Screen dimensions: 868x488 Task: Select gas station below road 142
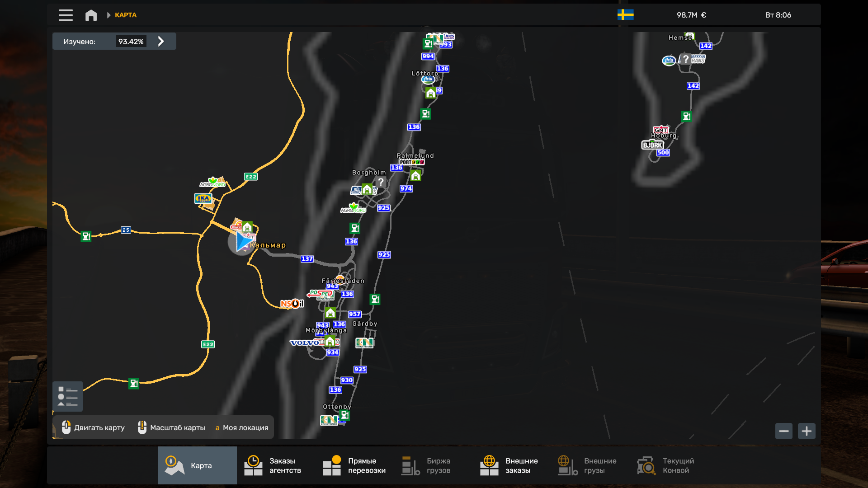tap(687, 116)
